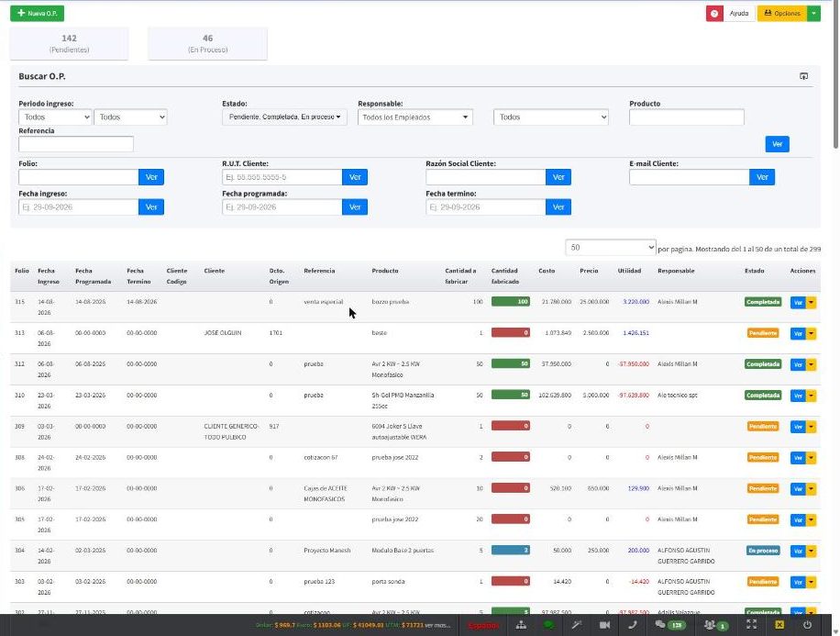Expand the green arrow beside Opciones

click(x=813, y=14)
